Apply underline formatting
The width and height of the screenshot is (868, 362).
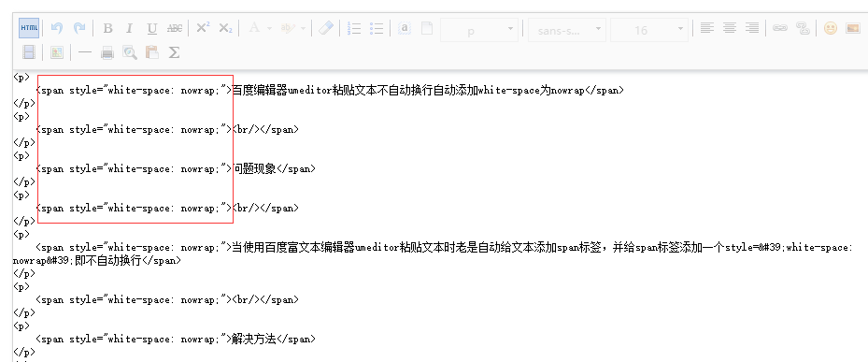coord(152,28)
